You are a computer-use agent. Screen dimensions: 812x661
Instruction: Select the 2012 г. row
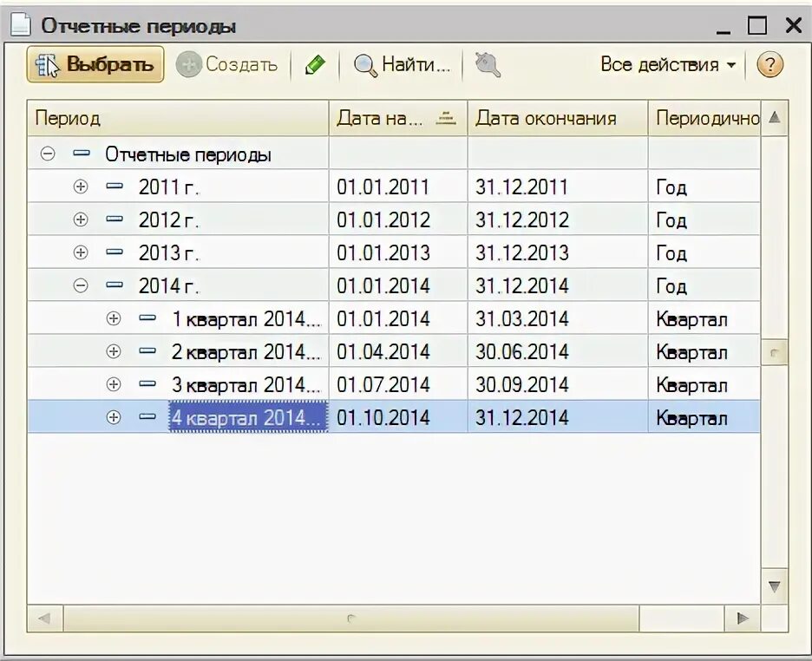click(394, 219)
